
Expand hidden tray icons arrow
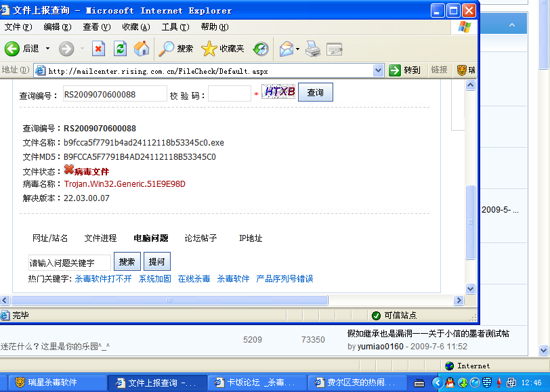[x=438, y=383]
